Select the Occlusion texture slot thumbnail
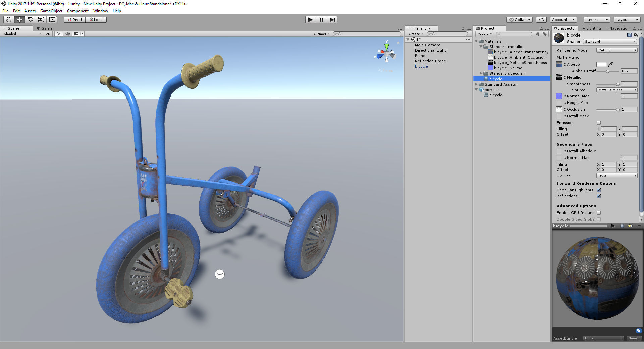The height and width of the screenshot is (349, 644). coord(559,109)
